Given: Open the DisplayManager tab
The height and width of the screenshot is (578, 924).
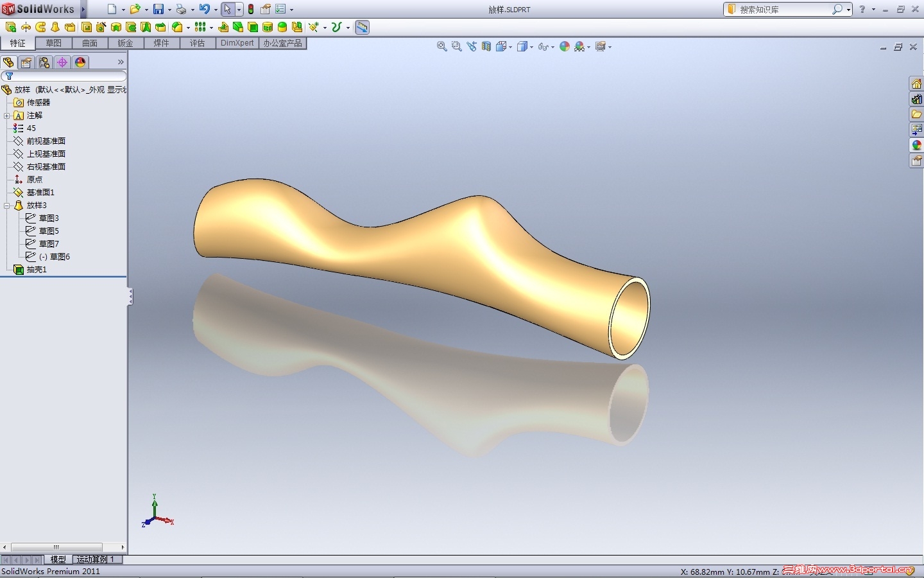Looking at the screenshot, I should tap(80, 62).
